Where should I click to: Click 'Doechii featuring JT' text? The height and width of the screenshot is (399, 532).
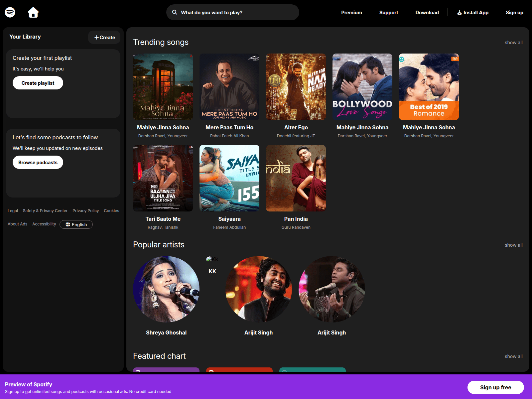[296, 136]
